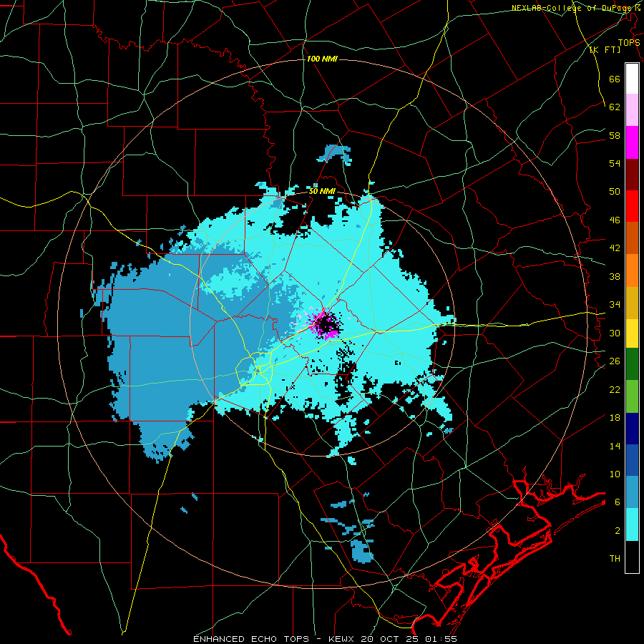Viewport: 644px width, 644px height.
Task: Click the '14' legend value
Action: click(x=615, y=446)
